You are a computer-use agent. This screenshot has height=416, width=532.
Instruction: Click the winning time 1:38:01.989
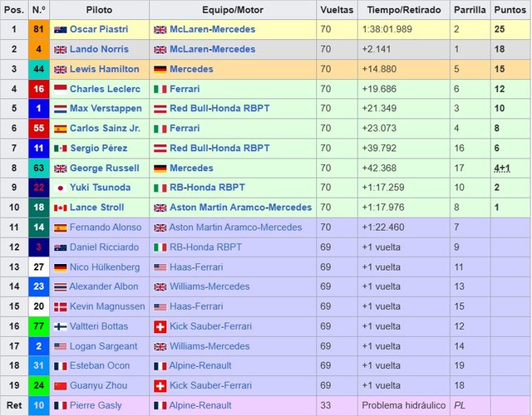pyautogui.click(x=387, y=30)
